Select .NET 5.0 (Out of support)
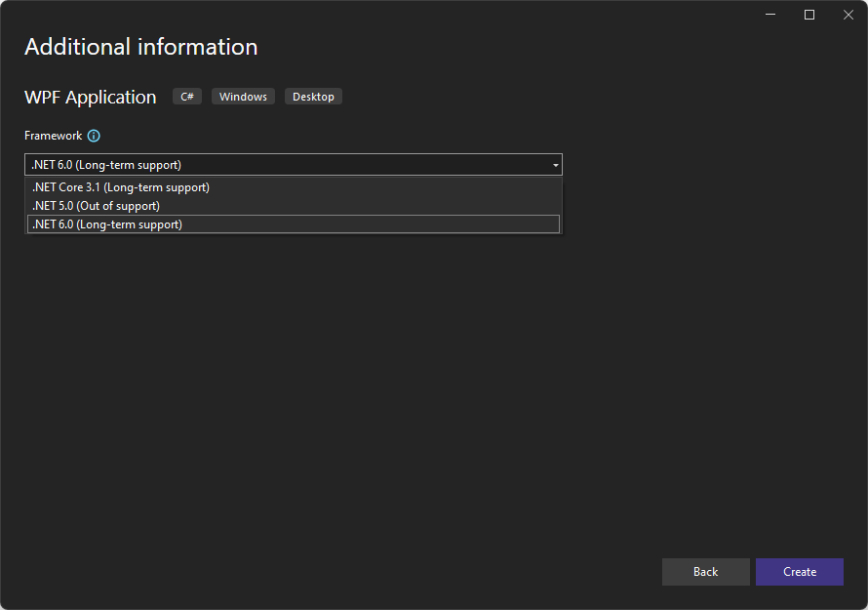 [95, 205]
